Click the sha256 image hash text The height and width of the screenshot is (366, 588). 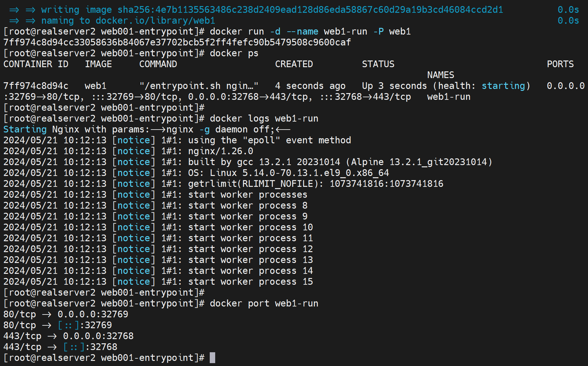(310, 10)
